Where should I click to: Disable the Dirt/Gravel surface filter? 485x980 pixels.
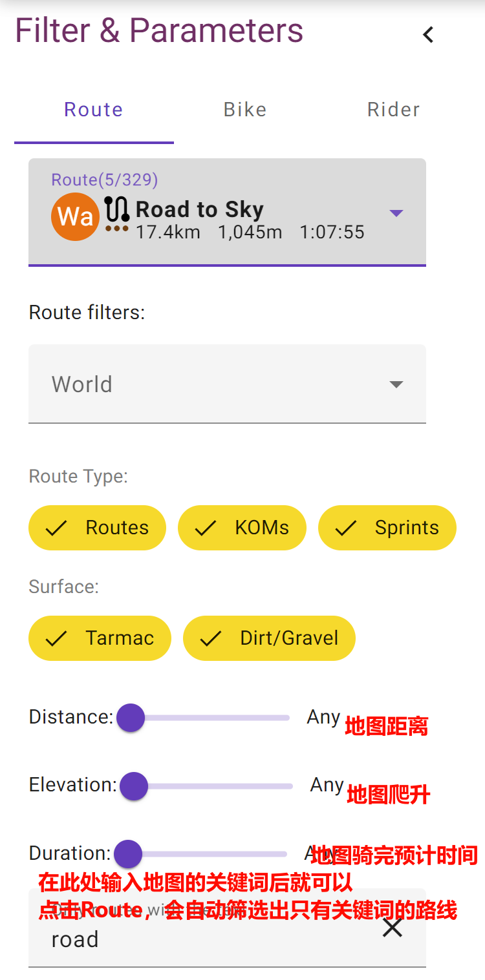pyautogui.click(x=269, y=638)
